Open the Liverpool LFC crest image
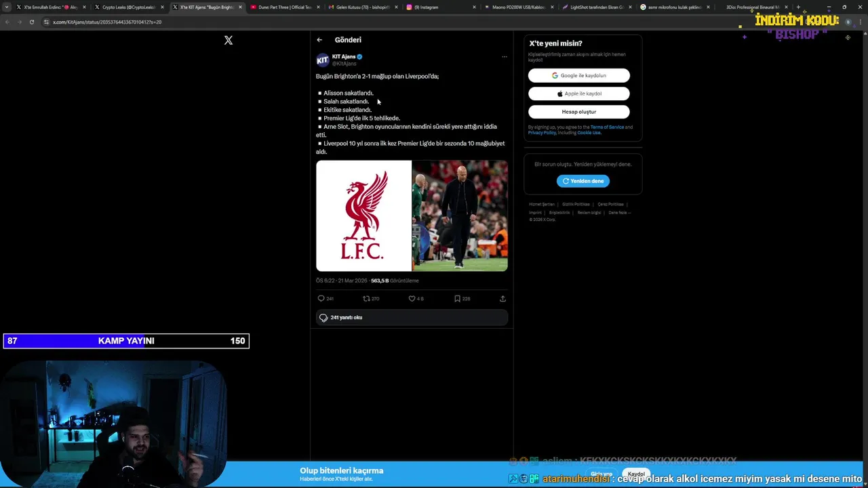Screen dimensions: 868x488 [363, 216]
